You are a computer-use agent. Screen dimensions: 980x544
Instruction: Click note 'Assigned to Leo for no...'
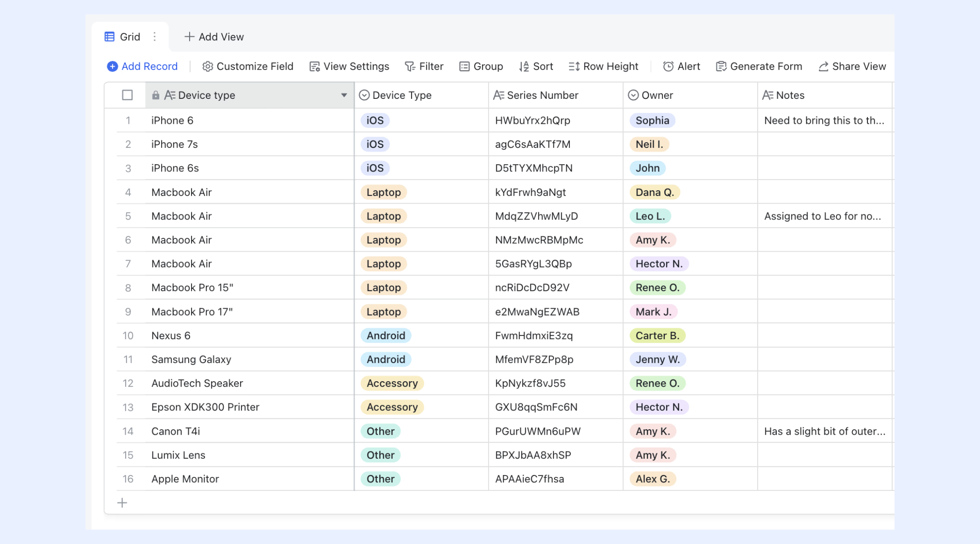(823, 216)
